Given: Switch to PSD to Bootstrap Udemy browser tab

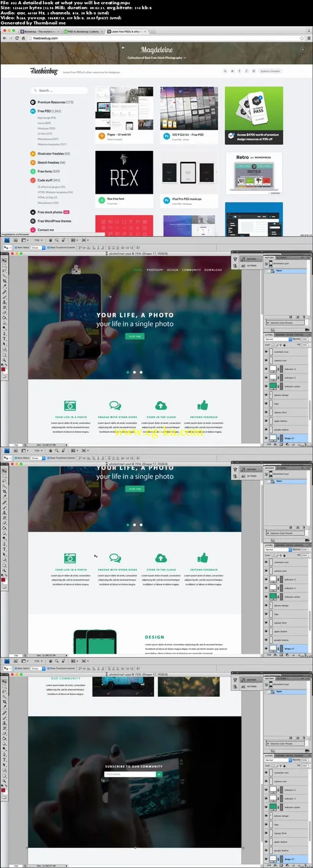Looking at the screenshot, I should click(x=83, y=30).
